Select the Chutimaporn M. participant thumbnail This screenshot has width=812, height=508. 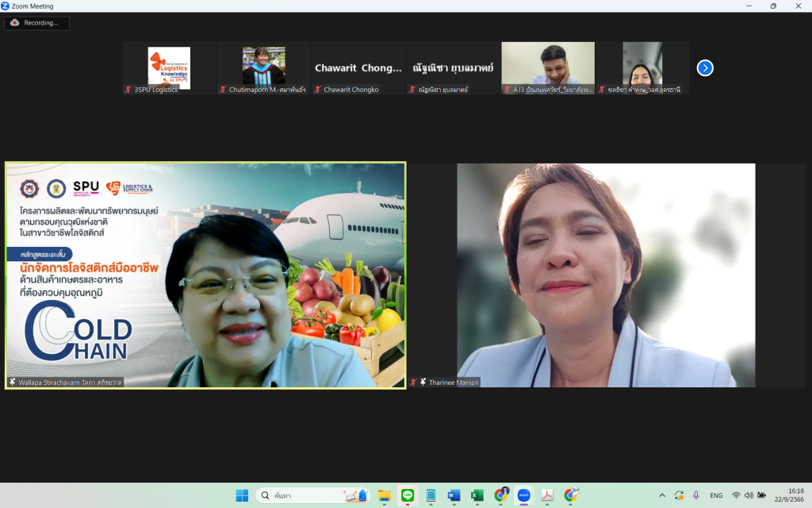263,68
